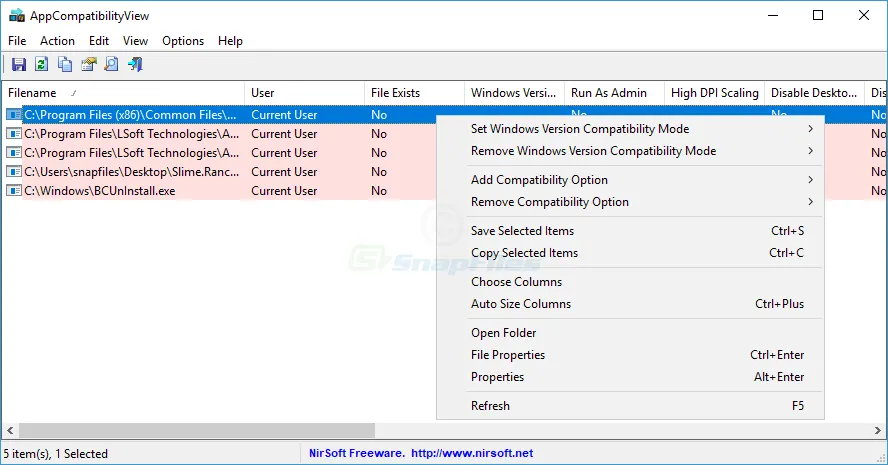Choose Copy Selected Items in context menu
The height and width of the screenshot is (465, 888).
(x=630, y=253)
